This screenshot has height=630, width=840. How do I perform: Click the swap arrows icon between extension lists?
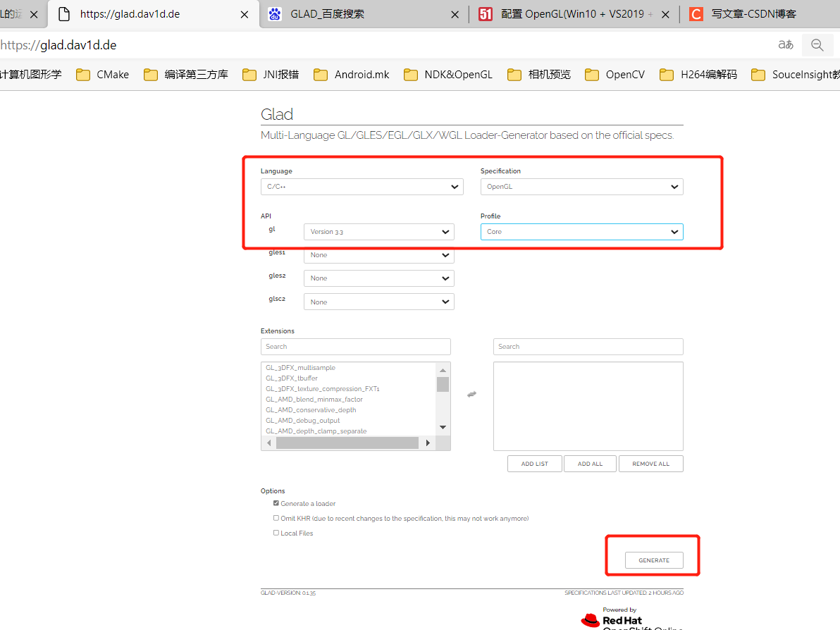471,395
